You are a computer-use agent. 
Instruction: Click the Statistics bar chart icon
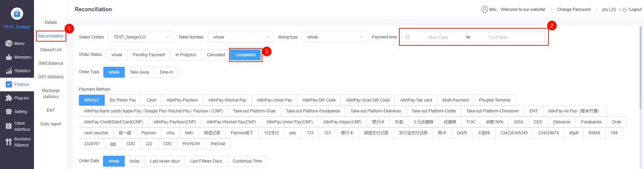[x=9, y=71]
